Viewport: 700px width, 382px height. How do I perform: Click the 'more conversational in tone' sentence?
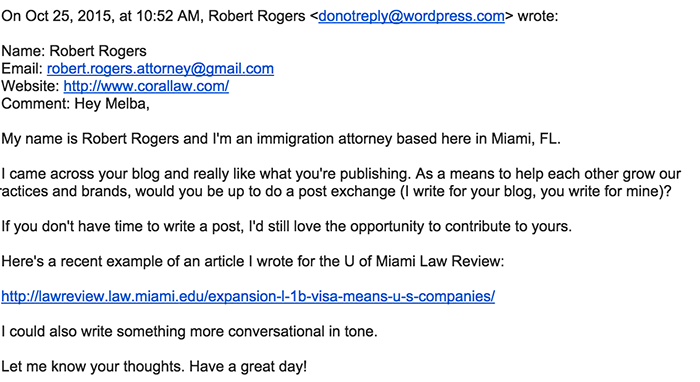tap(189, 332)
